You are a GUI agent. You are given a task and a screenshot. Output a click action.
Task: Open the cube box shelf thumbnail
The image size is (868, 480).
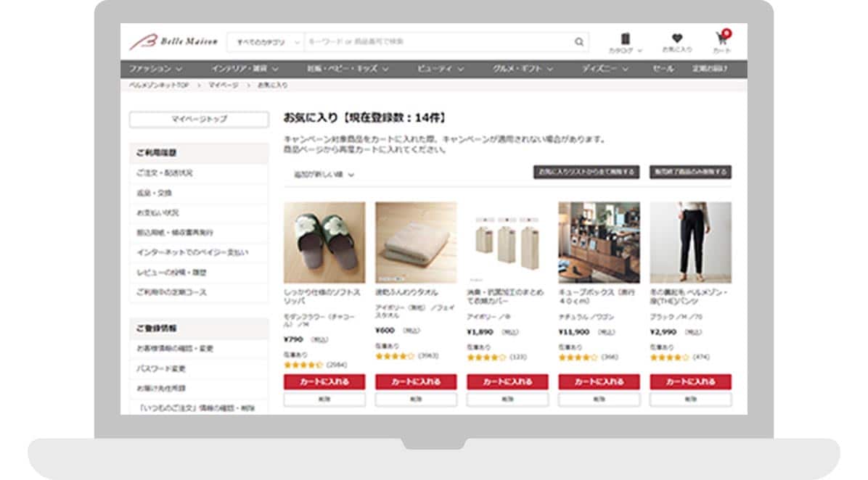[x=599, y=243]
